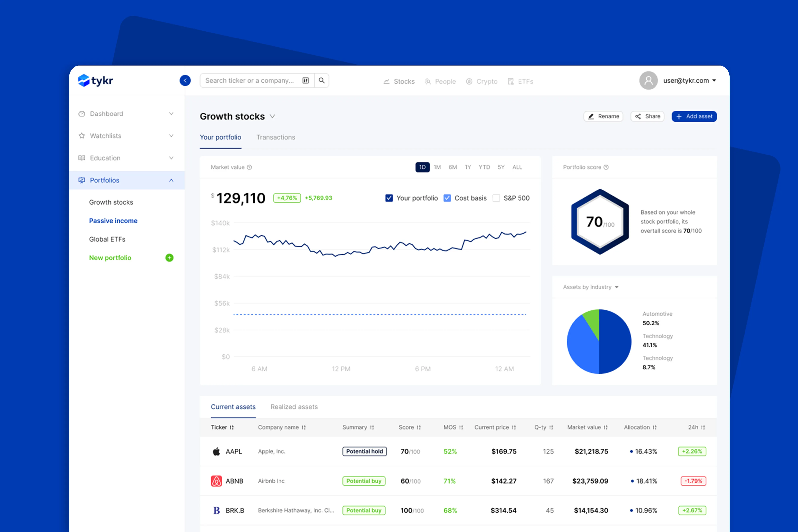This screenshot has width=798, height=532.
Task: Open the search filter settings icon
Action: (x=305, y=80)
